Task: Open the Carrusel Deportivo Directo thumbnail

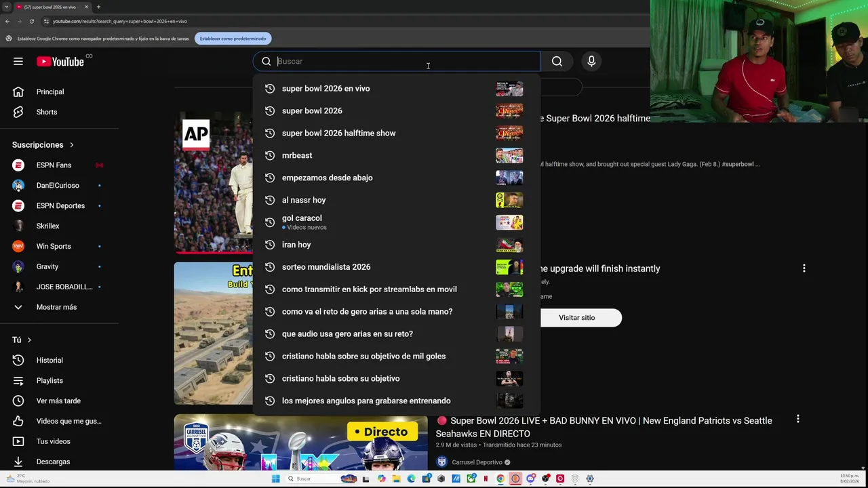Action: (300, 443)
